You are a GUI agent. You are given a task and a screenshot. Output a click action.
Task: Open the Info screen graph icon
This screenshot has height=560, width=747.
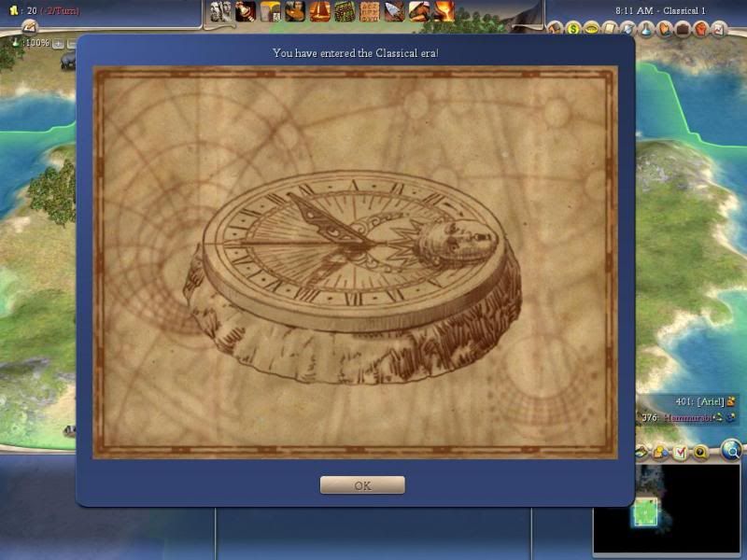click(x=718, y=30)
